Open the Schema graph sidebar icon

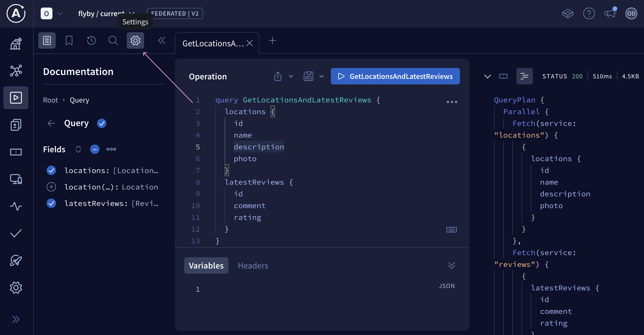[x=16, y=71]
